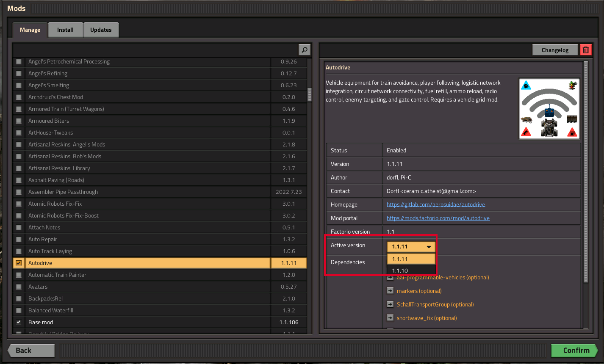Open aai-programmable-vehicles (optional) dependency link

[443, 277]
